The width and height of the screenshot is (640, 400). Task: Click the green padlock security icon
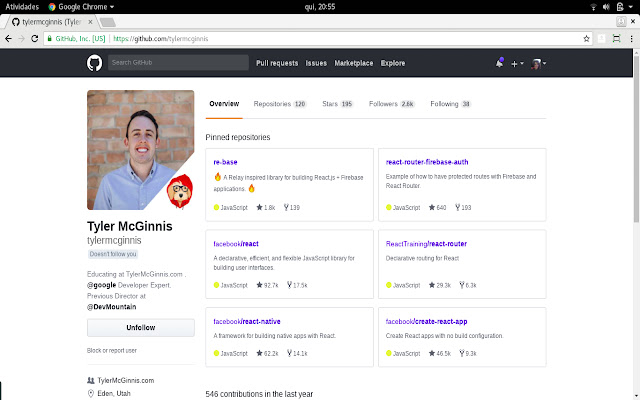click(49, 38)
